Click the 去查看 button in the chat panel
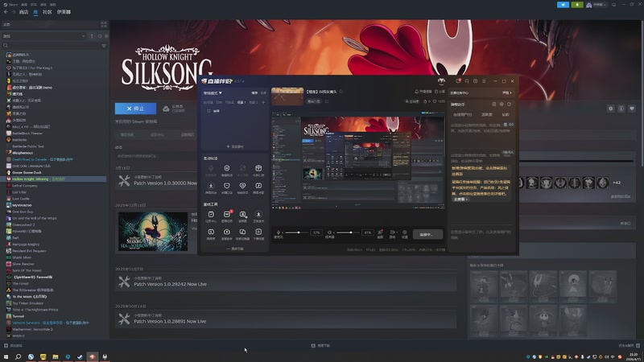 point(460,199)
